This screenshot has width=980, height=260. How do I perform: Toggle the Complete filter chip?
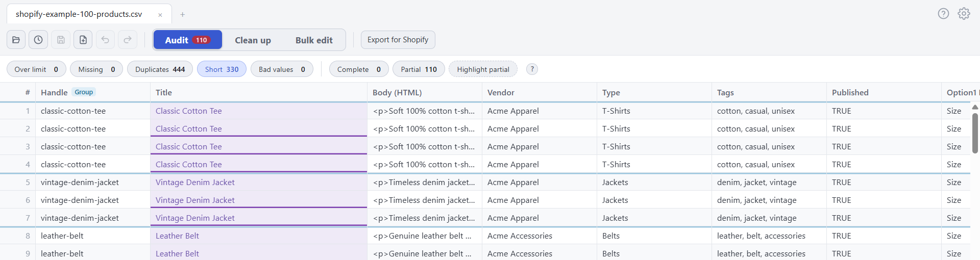359,69
